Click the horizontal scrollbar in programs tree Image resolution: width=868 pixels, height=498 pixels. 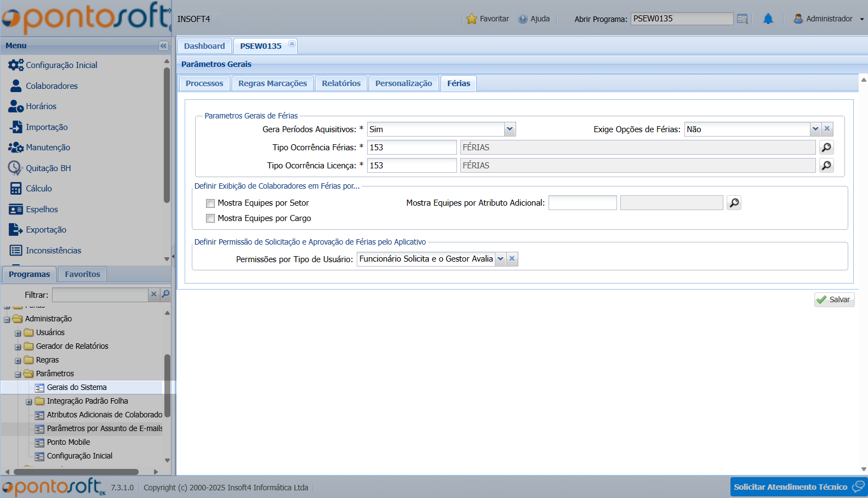tap(76, 472)
